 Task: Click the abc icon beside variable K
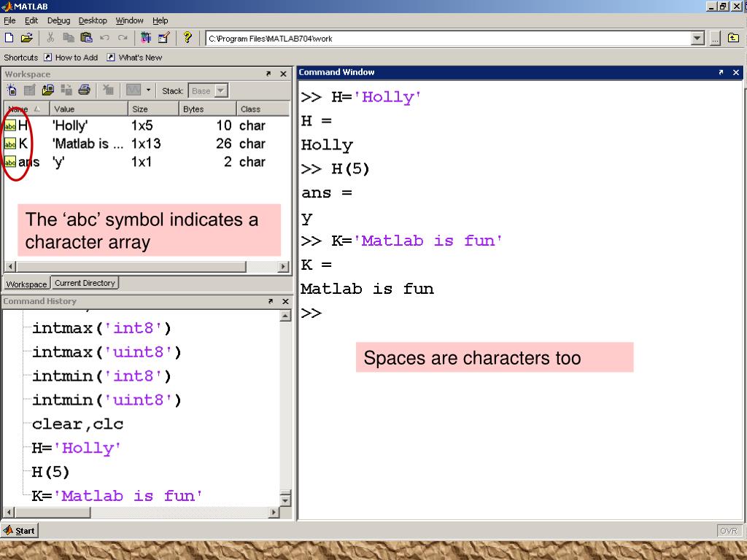point(10,144)
